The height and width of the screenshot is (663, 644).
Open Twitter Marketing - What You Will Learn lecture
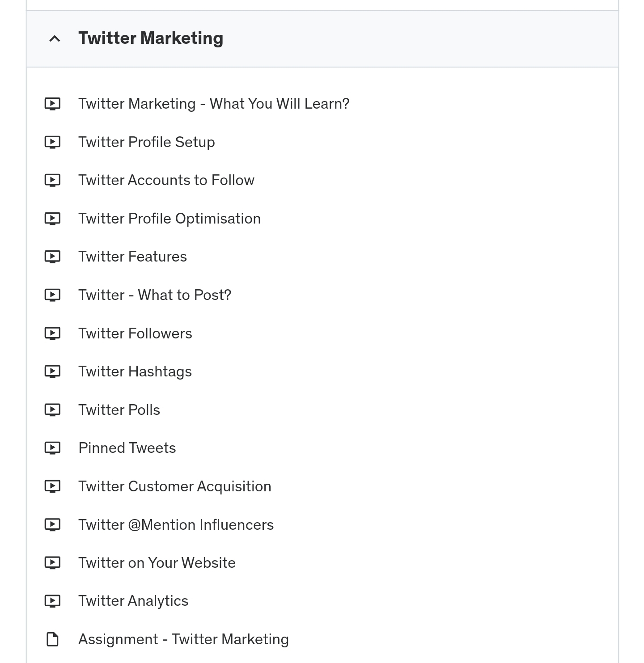point(214,104)
